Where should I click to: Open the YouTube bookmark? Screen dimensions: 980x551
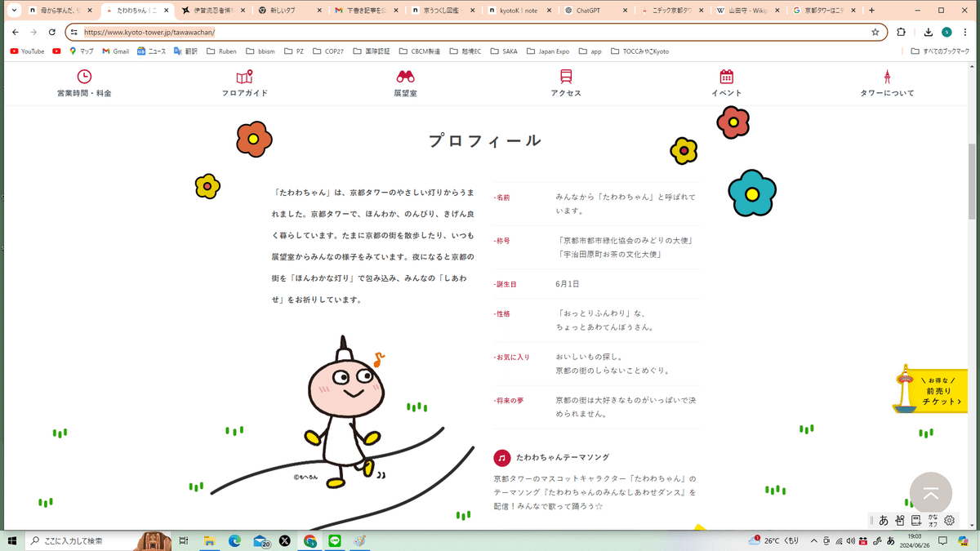click(27, 51)
